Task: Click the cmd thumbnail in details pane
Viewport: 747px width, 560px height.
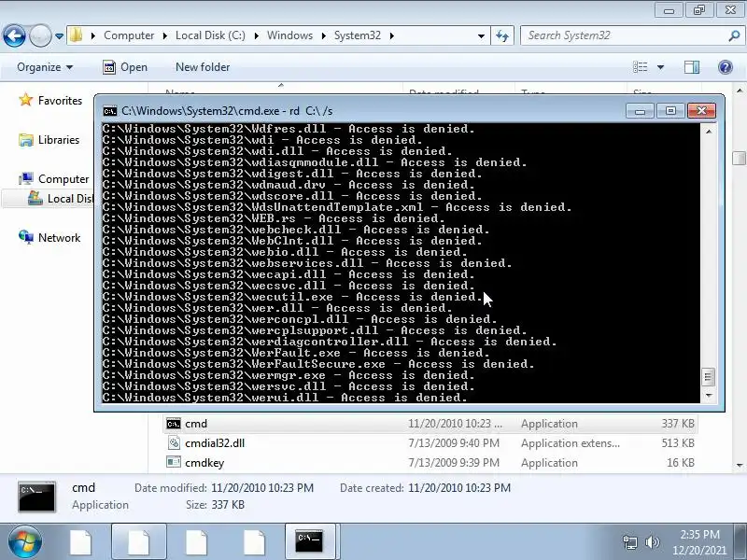Action: pos(36,497)
